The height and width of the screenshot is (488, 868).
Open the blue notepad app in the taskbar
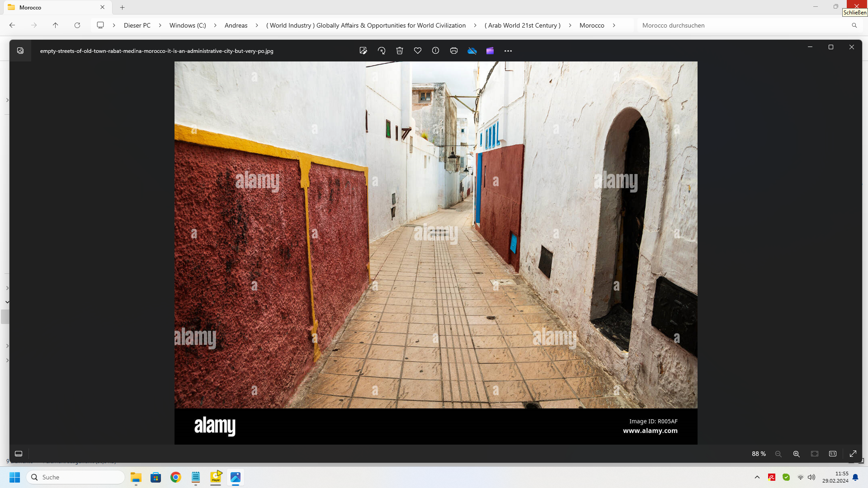coord(196,477)
